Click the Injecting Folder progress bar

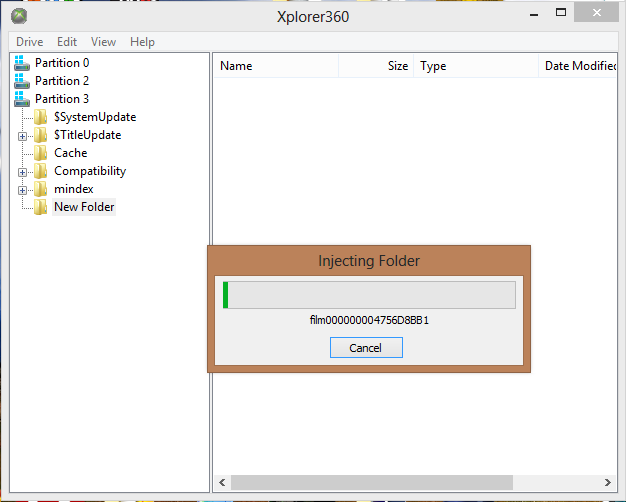[369, 295]
